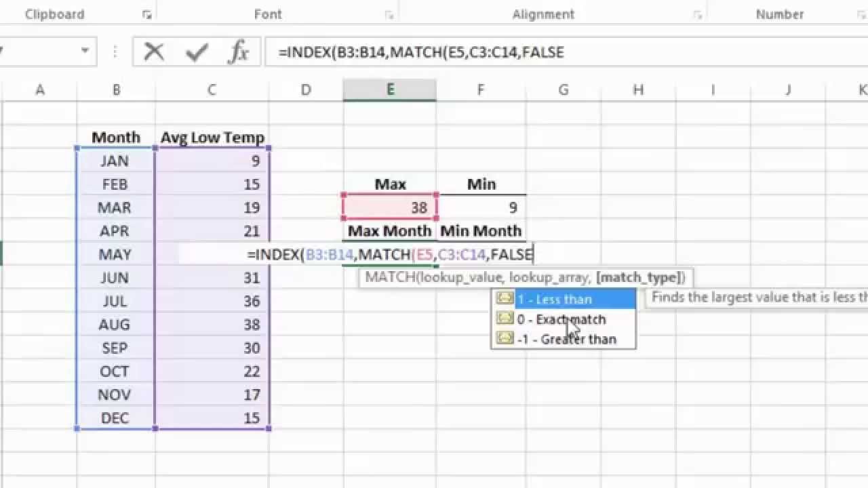Select column D header
This screenshot has width=868, height=488.
(306, 89)
